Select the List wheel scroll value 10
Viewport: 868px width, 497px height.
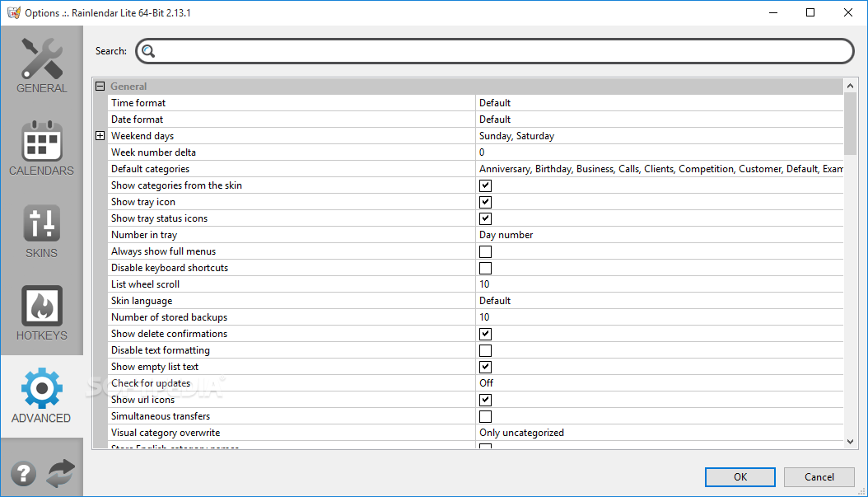point(484,284)
